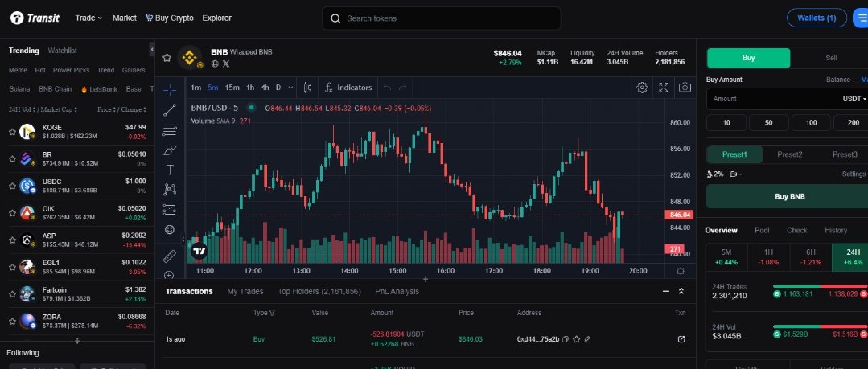Star the KOGE token

click(12, 132)
